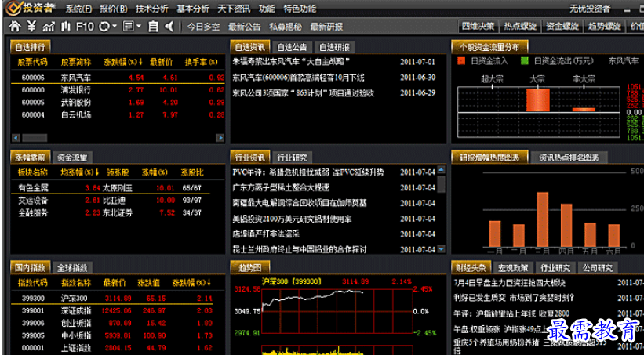Click the 大宗 inflow bar in fund chart
The image size is (644, 355).
pos(537,100)
